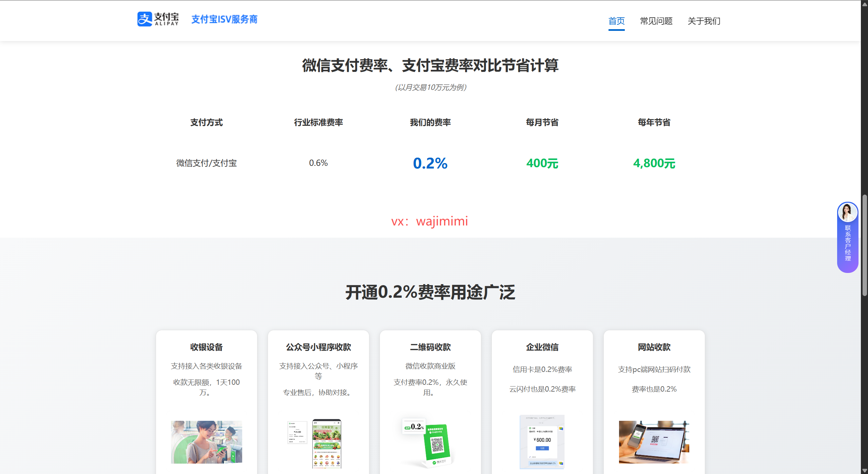Click the mini-program phone screenshot image
Image resolution: width=868 pixels, height=474 pixels.
[326, 443]
